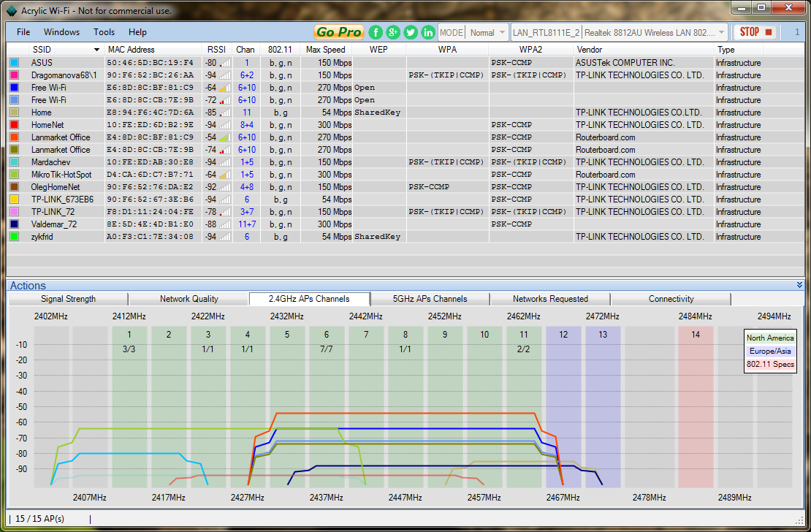This screenshot has height=532, width=811.
Task: Sort the list by Max Speed column
Action: [325, 50]
